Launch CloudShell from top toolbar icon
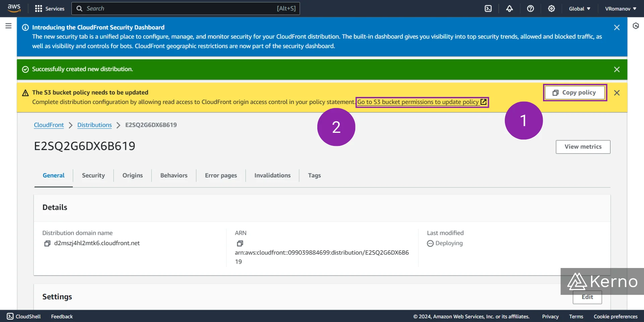Viewport: 644px width, 322px height. click(x=488, y=9)
